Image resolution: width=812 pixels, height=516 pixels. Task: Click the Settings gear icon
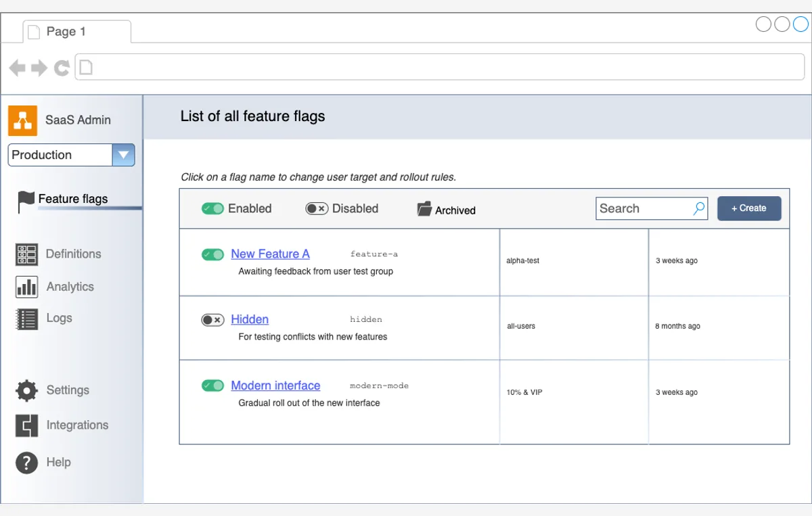click(26, 390)
